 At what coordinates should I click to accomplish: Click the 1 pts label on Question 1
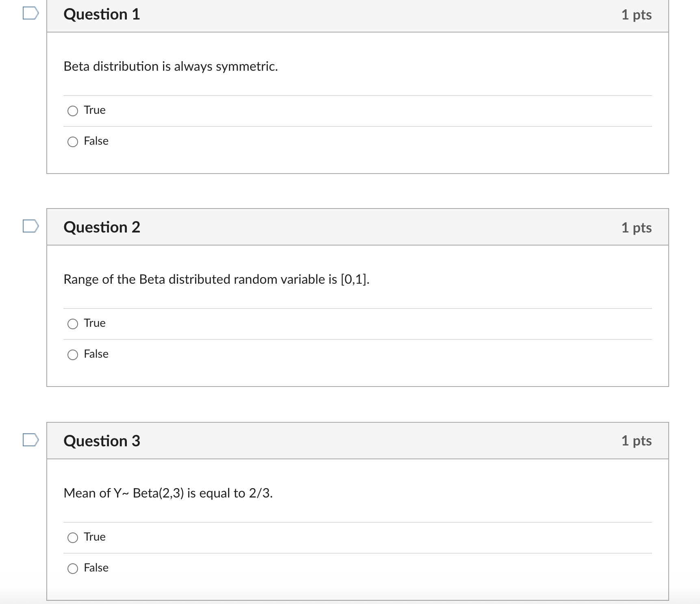click(x=637, y=14)
